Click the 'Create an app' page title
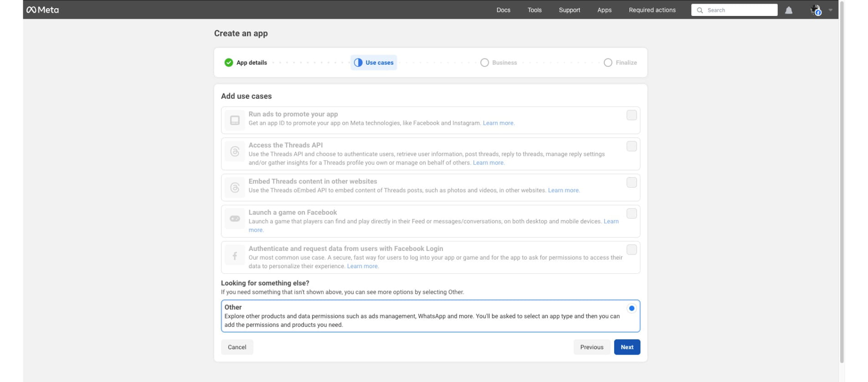The width and height of the screenshot is (868, 382). (241, 33)
